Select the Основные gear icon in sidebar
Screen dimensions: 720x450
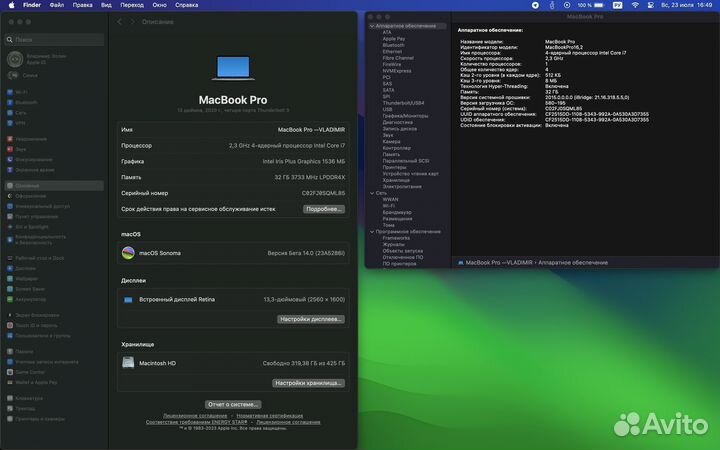(10, 186)
